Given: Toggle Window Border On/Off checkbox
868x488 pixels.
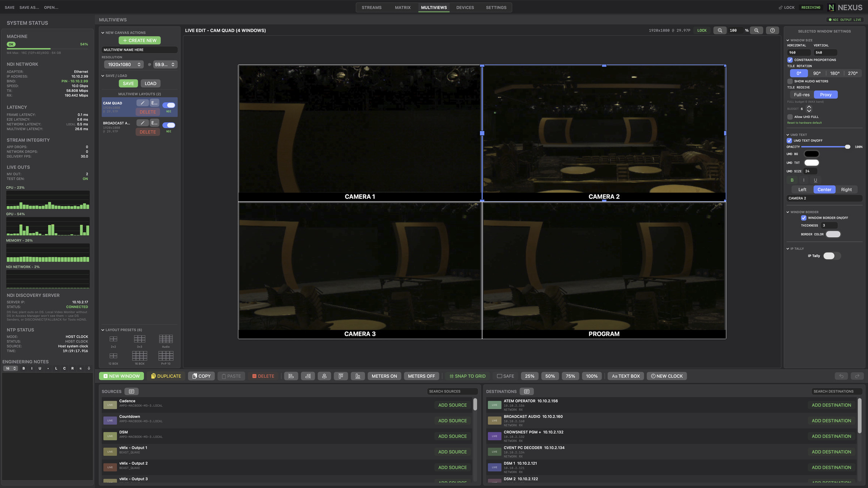Looking at the screenshot, I should point(804,218).
